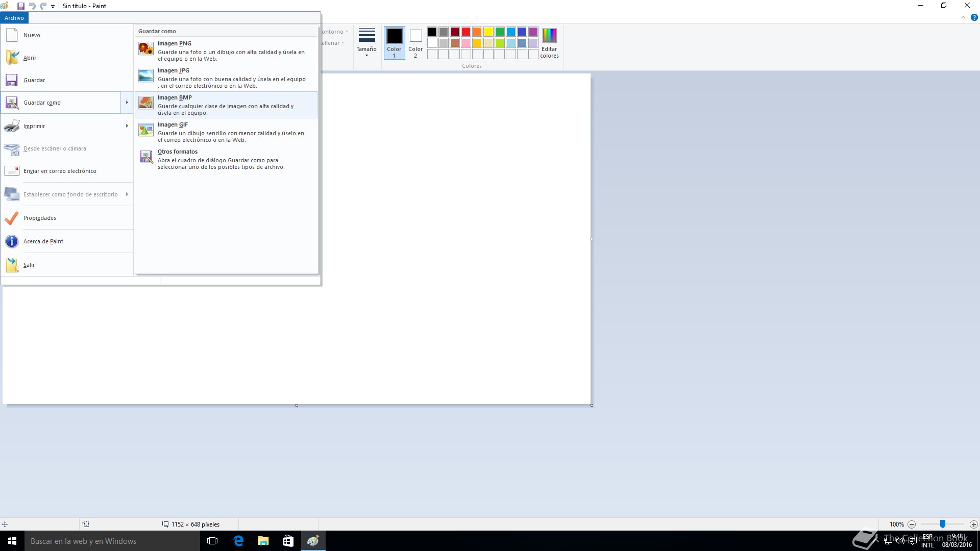Viewport: 980px width, 551px height.
Task: Click the Imprimir printer icon
Action: point(12,126)
